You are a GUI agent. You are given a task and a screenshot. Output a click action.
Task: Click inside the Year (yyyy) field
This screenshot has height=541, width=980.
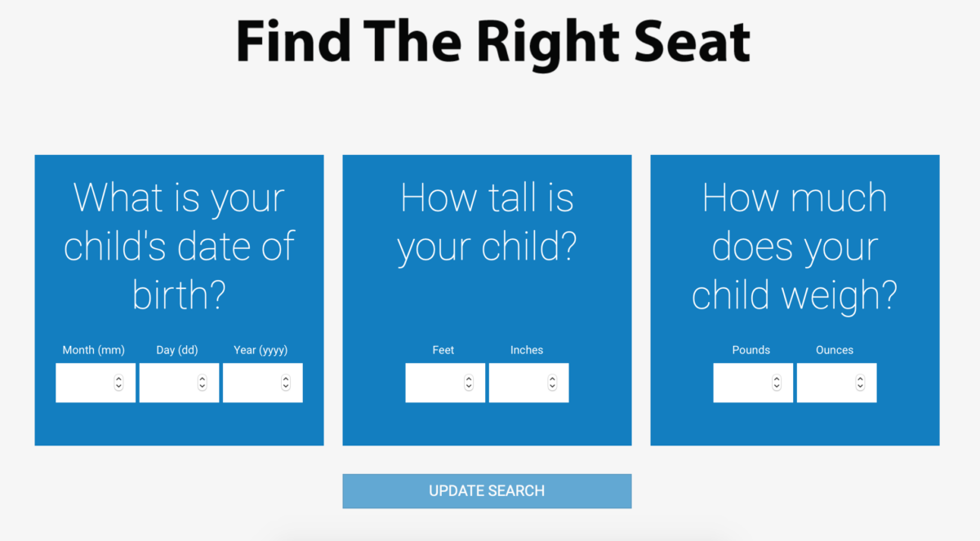click(253, 383)
